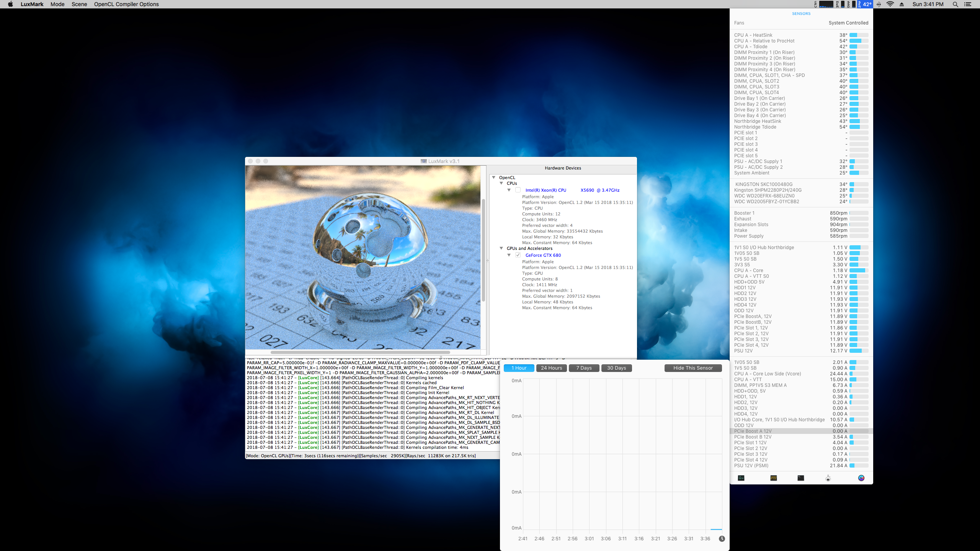Open the Console icon in sensors panel
Image resolution: width=980 pixels, height=551 pixels.
point(774,478)
